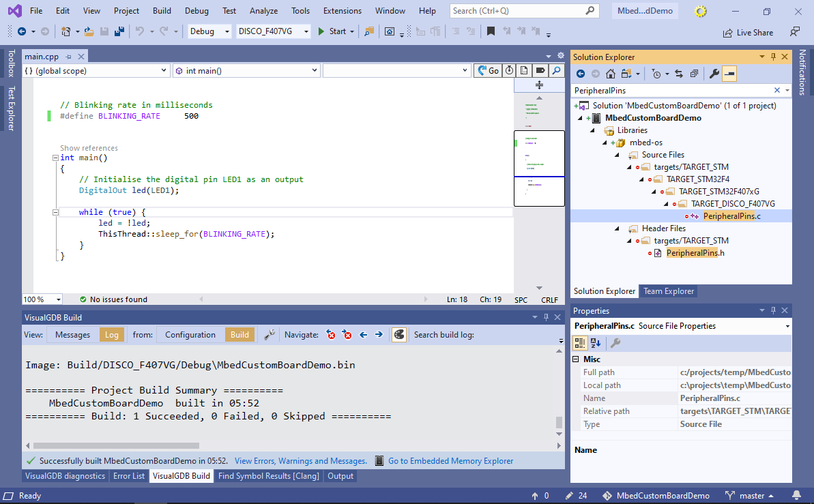Select Configuration as the log source

point(190,335)
